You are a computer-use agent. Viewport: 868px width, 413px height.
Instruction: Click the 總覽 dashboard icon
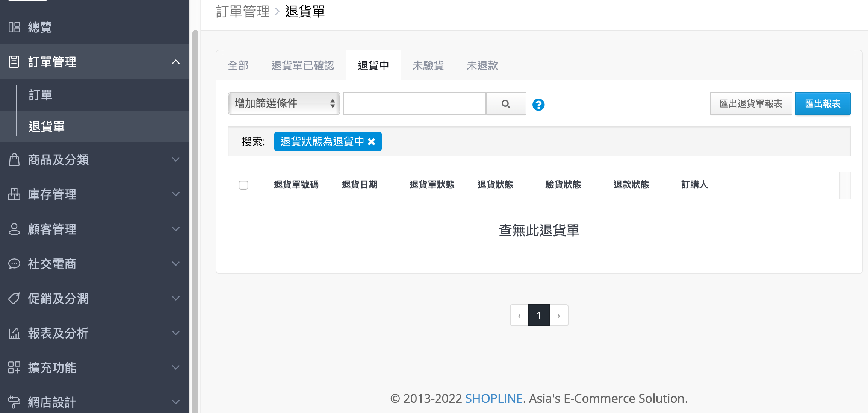click(14, 27)
